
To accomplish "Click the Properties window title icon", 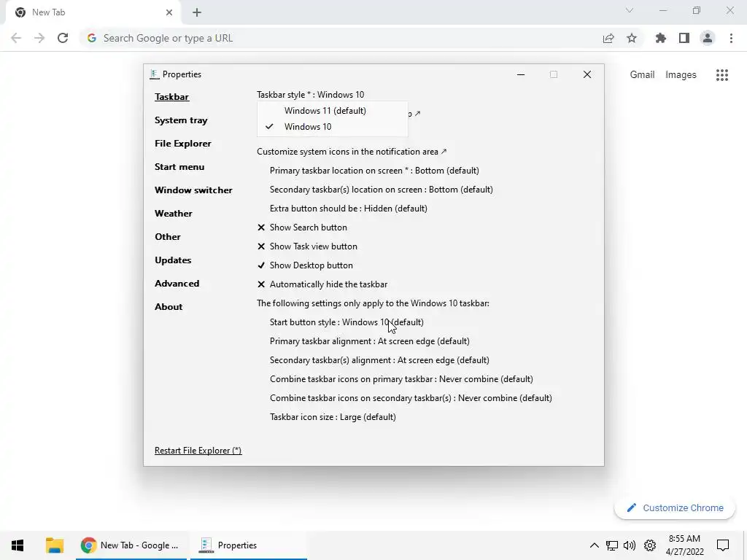I will (154, 74).
